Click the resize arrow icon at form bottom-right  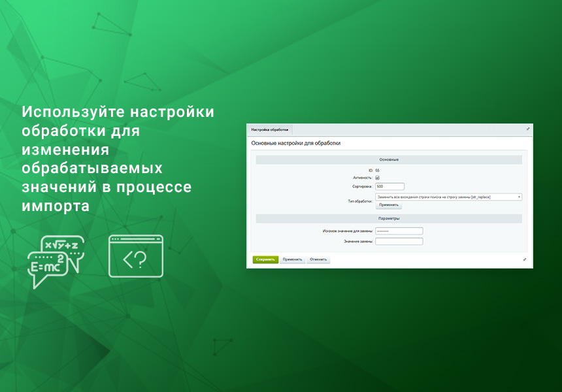pyautogui.click(x=525, y=259)
